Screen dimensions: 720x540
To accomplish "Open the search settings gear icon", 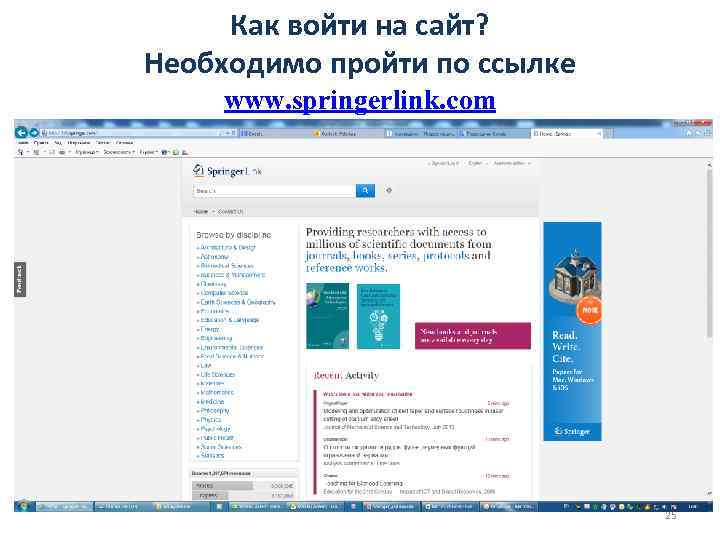I will coord(388,190).
